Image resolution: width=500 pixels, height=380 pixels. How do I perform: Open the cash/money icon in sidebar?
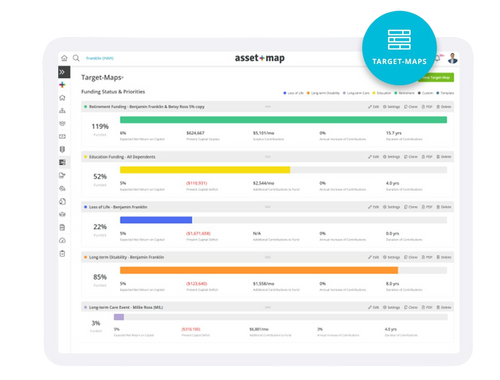pyautogui.click(x=62, y=136)
